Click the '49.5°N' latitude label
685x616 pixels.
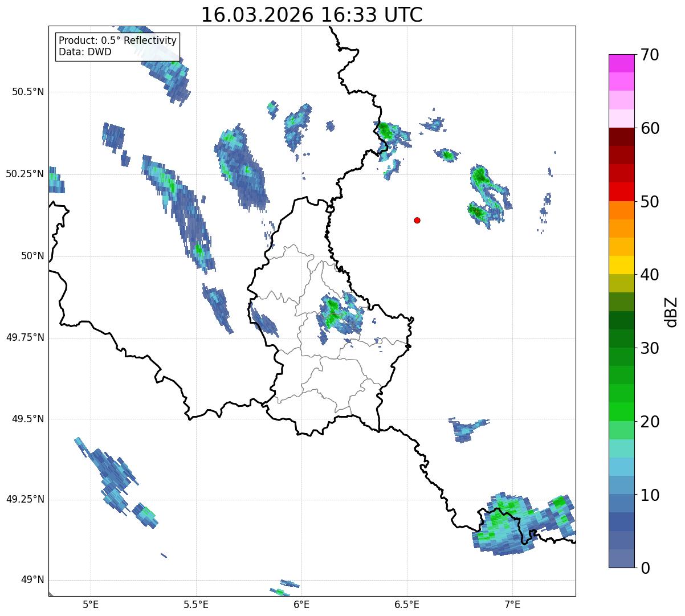pos(28,419)
